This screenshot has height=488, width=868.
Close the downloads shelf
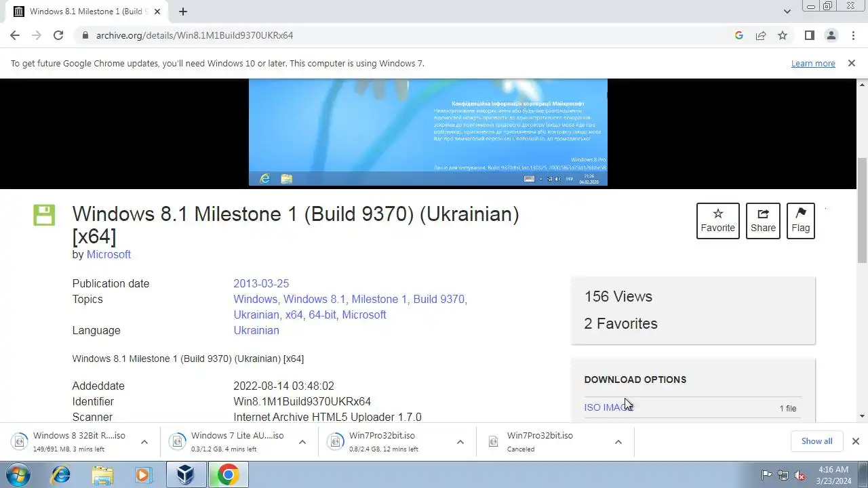pyautogui.click(x=855, y=441)
